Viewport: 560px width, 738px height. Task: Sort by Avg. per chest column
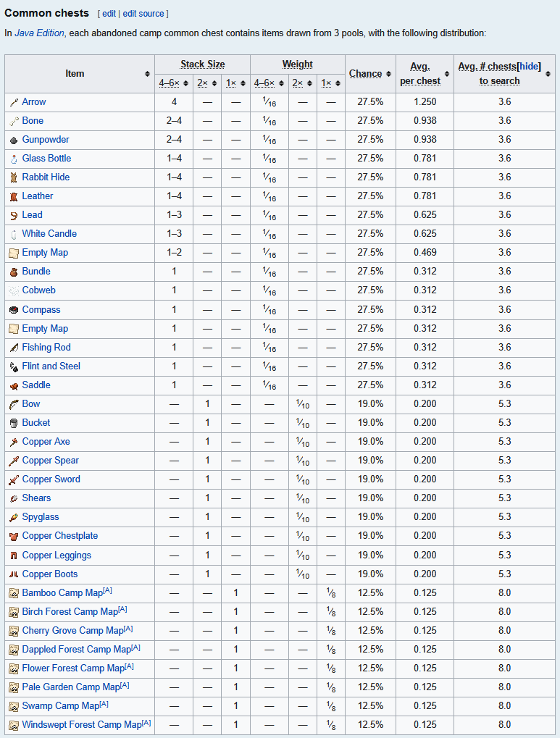click(447, 74)
